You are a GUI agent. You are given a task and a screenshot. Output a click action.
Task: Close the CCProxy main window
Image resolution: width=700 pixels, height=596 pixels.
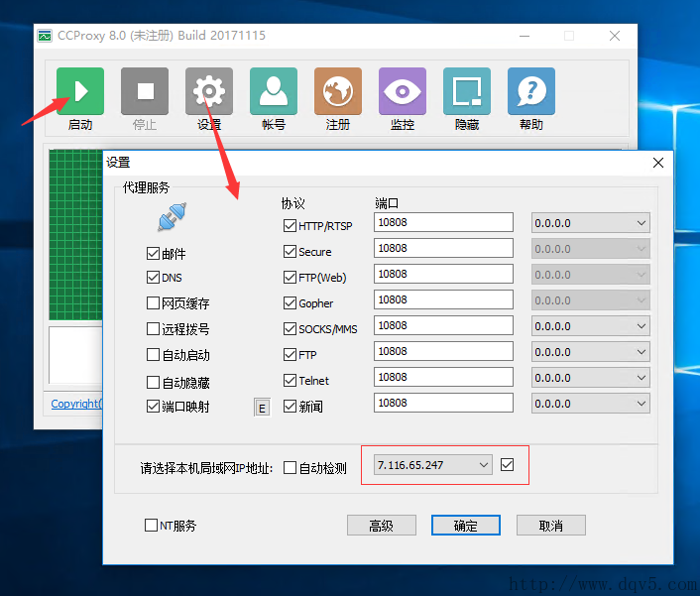tap(615, 36)
